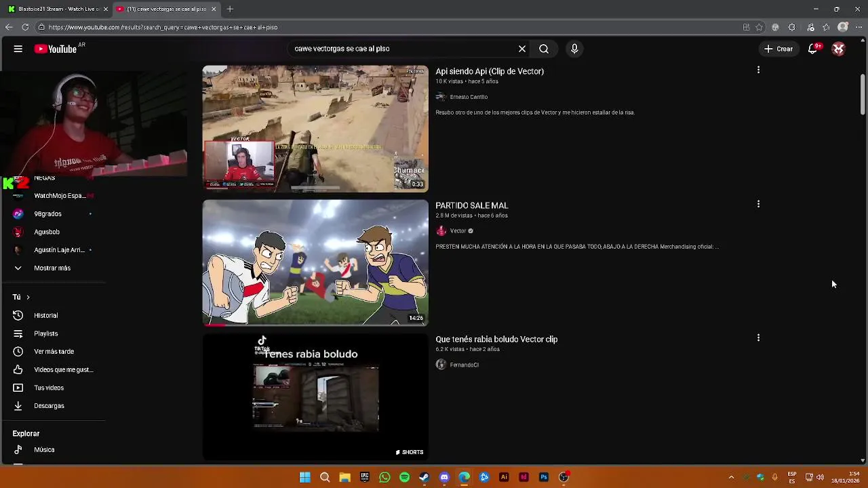
Task: Open Ver más tarde in sidebar
Action: click(x=53, y=352)
